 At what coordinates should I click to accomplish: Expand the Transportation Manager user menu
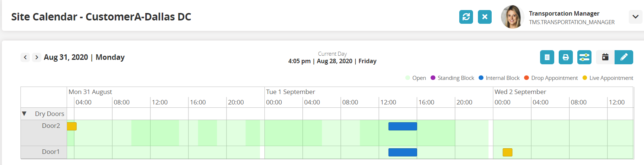635,17
